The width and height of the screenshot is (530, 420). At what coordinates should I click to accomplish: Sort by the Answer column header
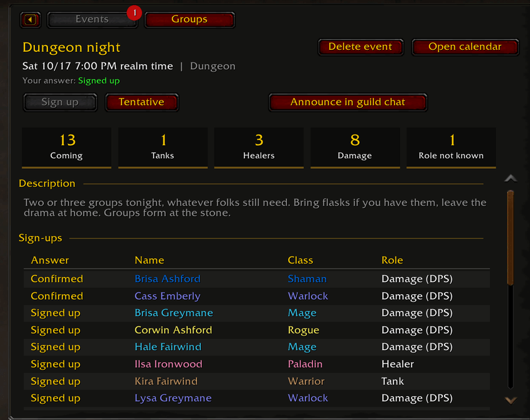(50, 260)
